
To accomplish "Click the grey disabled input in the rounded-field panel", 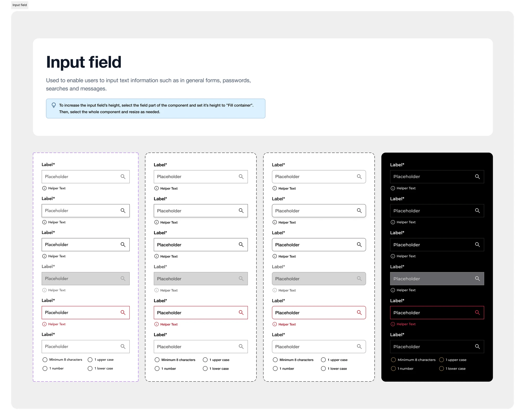I will 319,279.
